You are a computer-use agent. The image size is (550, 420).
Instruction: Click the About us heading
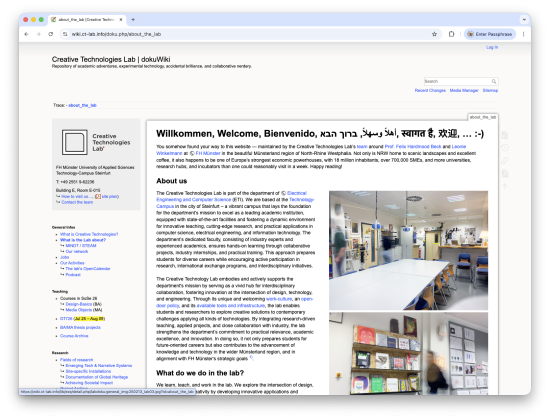172,181
